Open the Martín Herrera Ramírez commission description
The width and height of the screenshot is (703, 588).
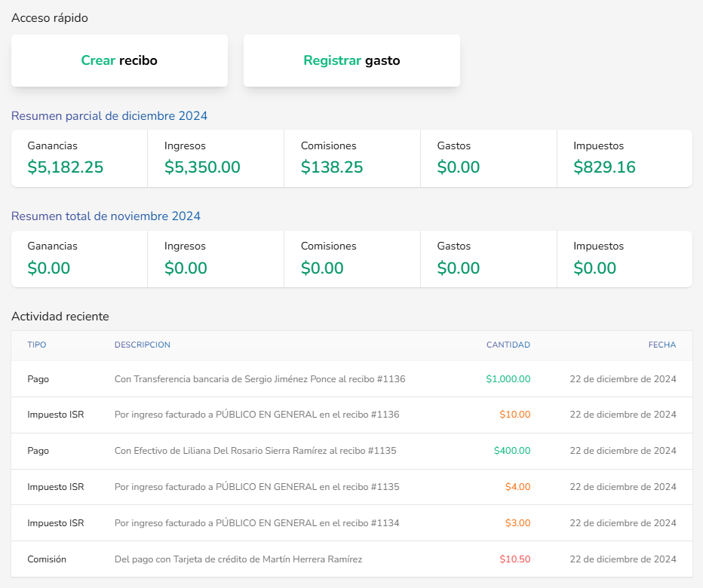click(238, 559)
